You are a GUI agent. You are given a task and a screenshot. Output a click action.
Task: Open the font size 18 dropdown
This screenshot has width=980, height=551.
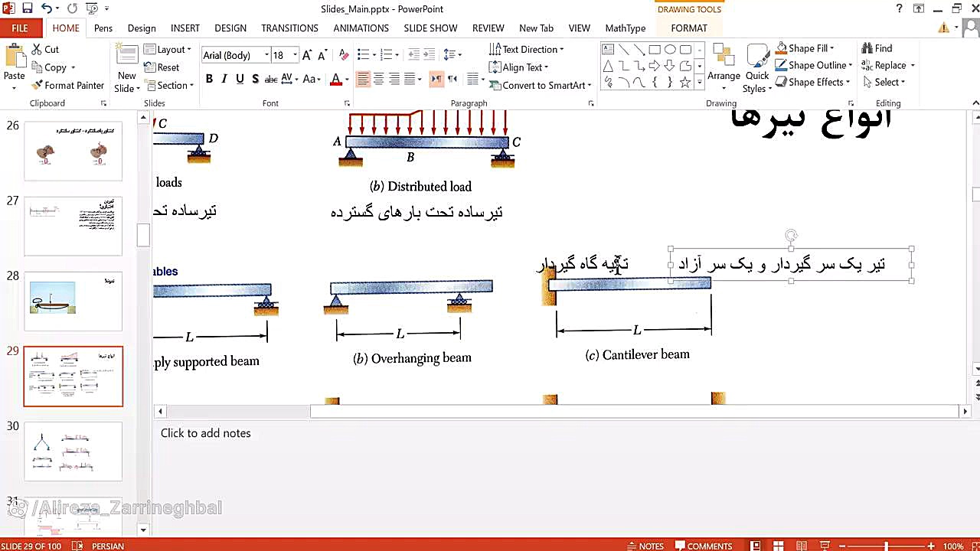tap(295, 55)
